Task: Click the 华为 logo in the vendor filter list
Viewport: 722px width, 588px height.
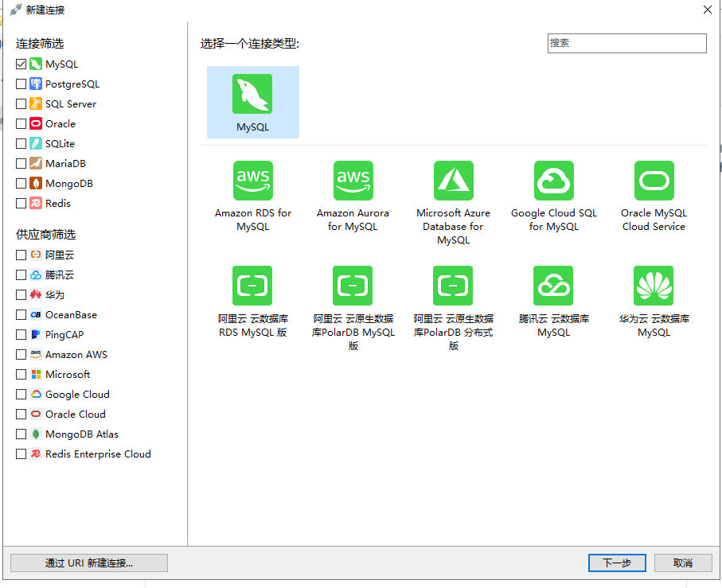Action: (36, 294)
